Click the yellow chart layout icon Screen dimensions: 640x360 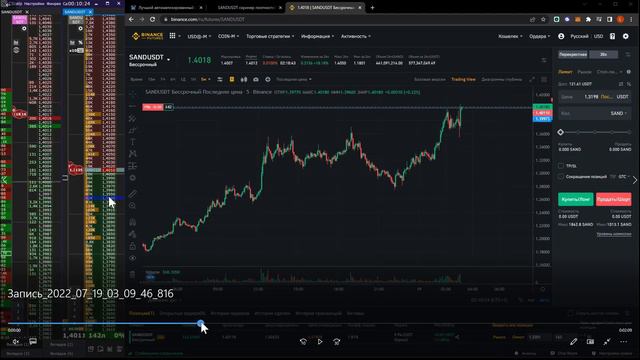pos(231,79)
